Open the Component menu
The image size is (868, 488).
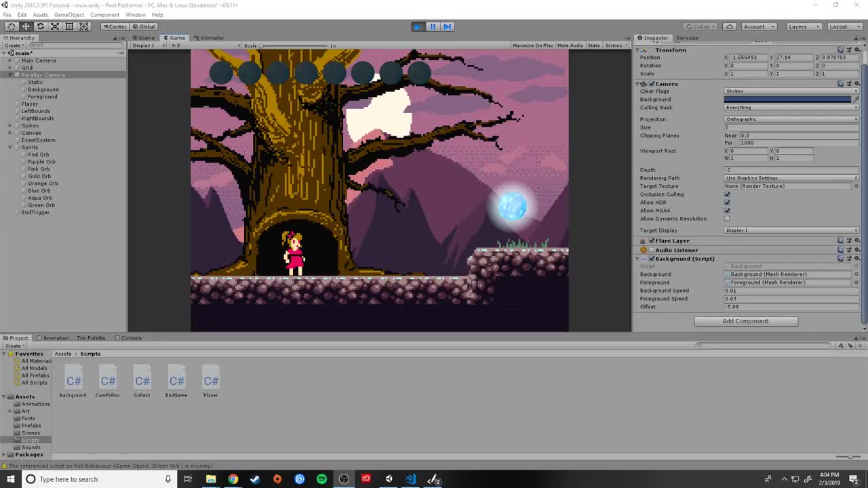(104, 14)
